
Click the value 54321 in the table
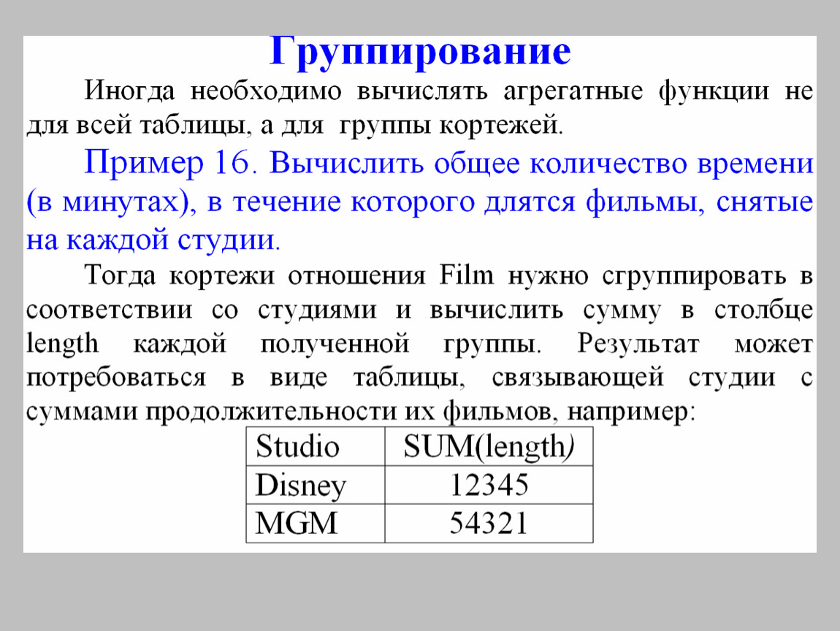tap(488, 524)
